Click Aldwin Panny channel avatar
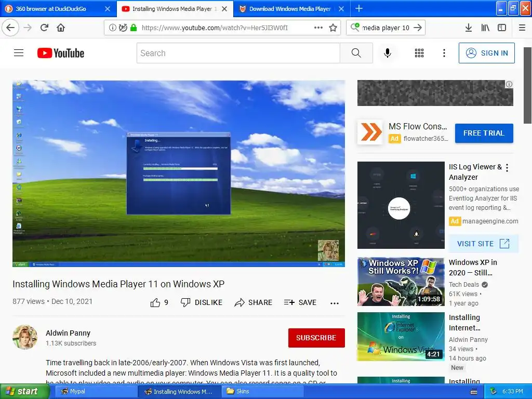 pyautogui.click(x=25, y=337)
